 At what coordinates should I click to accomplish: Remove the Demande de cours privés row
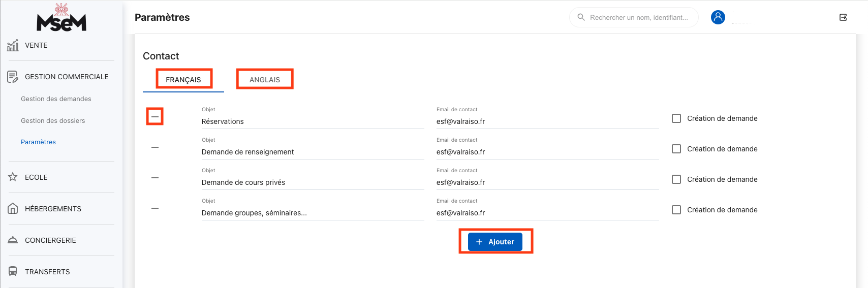[155, 178]
